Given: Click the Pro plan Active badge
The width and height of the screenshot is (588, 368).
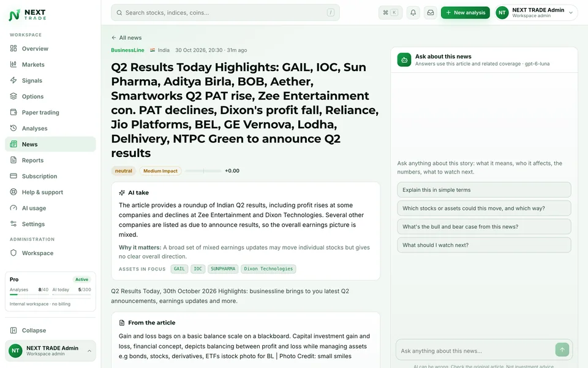Looking at the screenshot, I should click(x=81, y=280).
